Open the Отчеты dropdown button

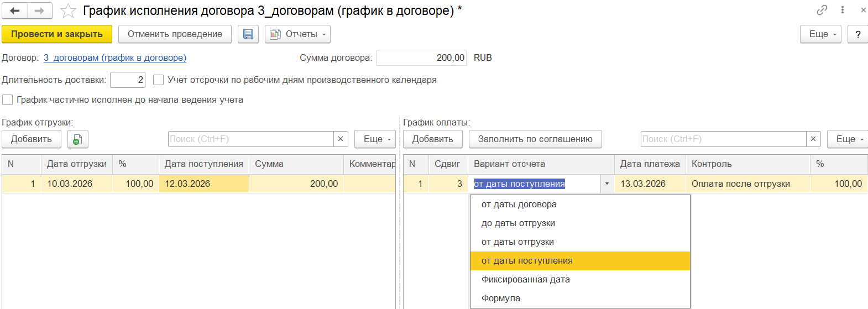coord(297,34)
